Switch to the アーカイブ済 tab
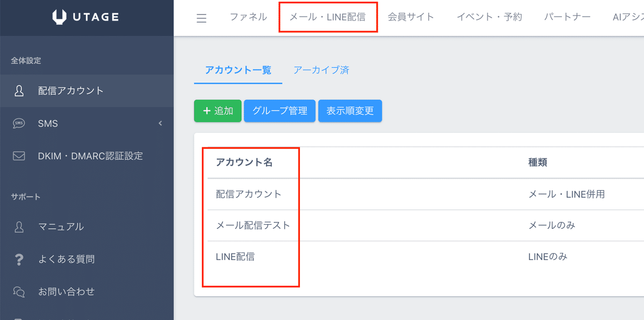The image size is (644, 320). pos(321,70)
